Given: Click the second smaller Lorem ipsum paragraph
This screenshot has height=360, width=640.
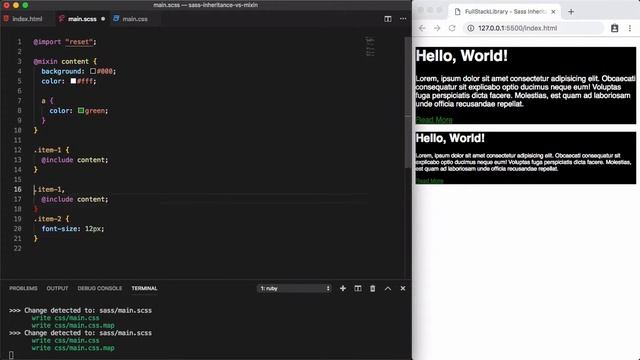Looking at the screenshot, I should coord(524,162).
